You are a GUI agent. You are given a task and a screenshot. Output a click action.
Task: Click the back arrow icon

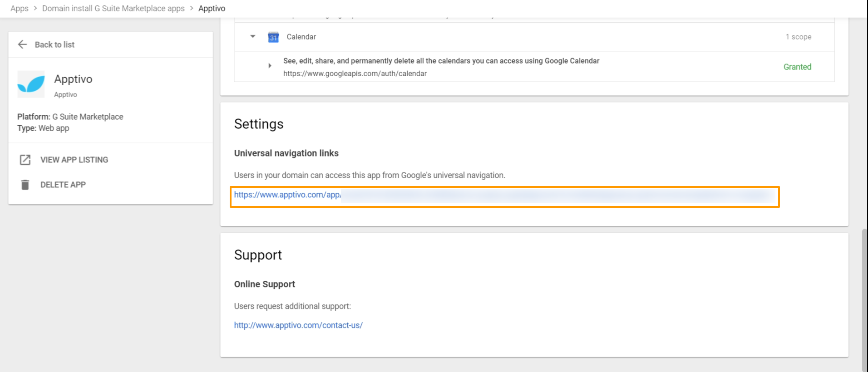pos(22,44)
